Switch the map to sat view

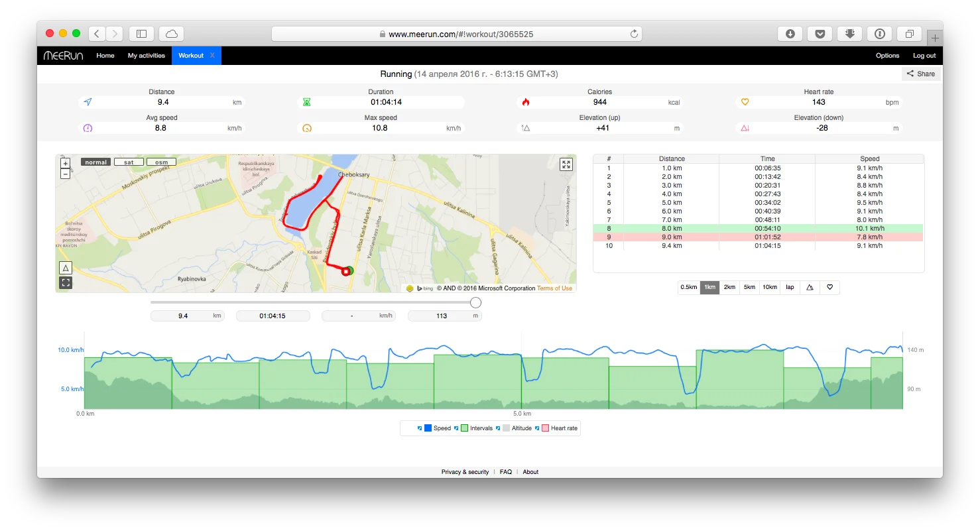(x=129, y=162)
